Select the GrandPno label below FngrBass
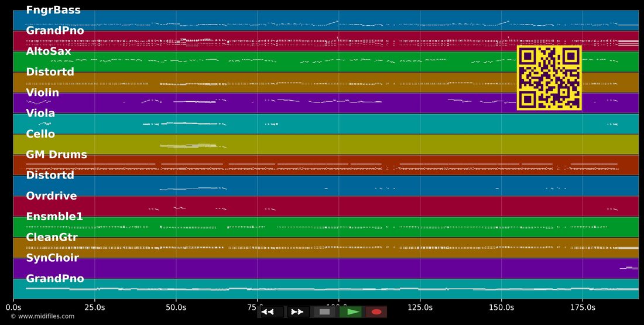The height and width of the screenshot is (325, 644). 54,30
